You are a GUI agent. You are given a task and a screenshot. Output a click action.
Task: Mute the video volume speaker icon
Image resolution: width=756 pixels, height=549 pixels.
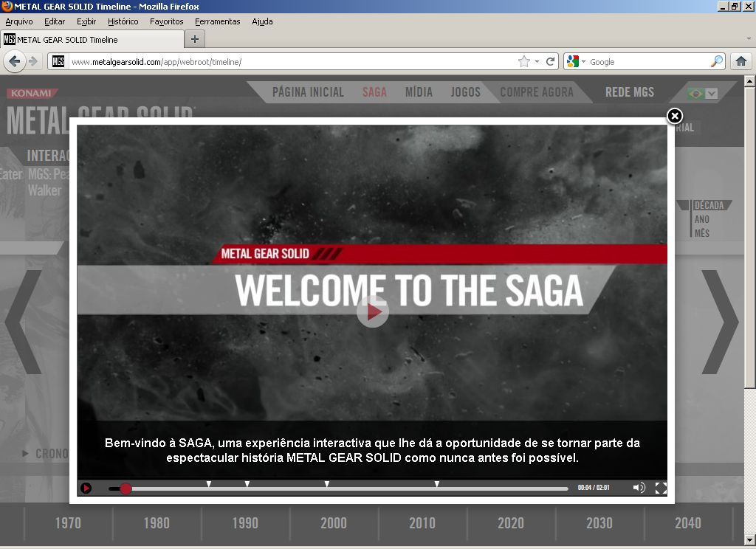[639, 488]
